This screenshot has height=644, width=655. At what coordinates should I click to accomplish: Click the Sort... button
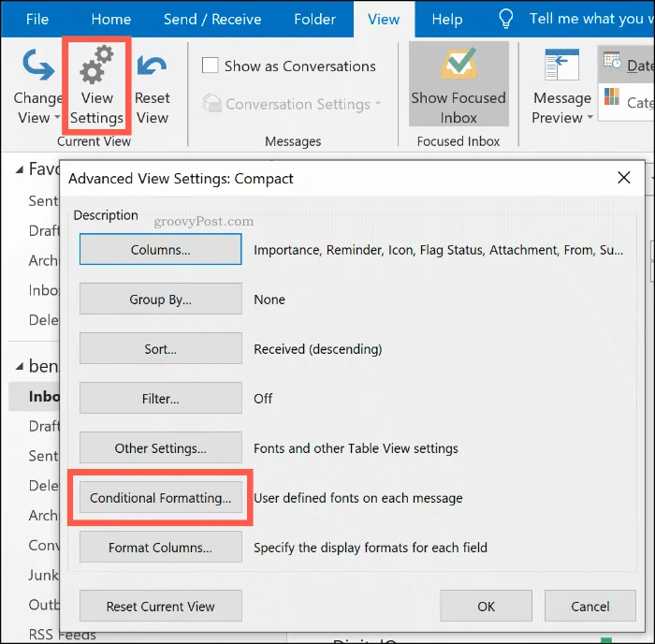(x=160, y=348)
